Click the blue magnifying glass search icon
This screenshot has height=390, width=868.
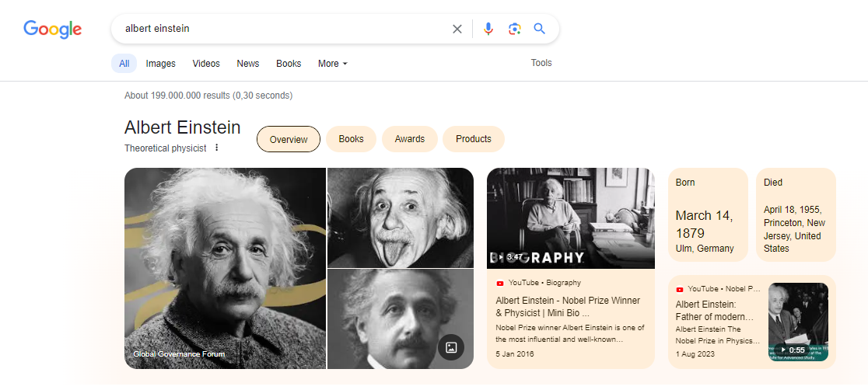(x=539, y=29)
